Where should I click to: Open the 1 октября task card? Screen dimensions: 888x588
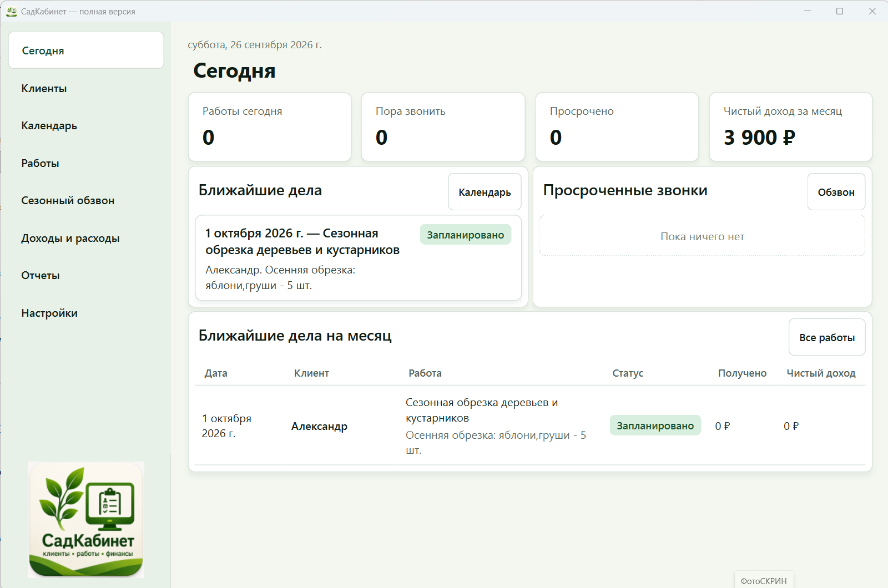click(359, 258)
